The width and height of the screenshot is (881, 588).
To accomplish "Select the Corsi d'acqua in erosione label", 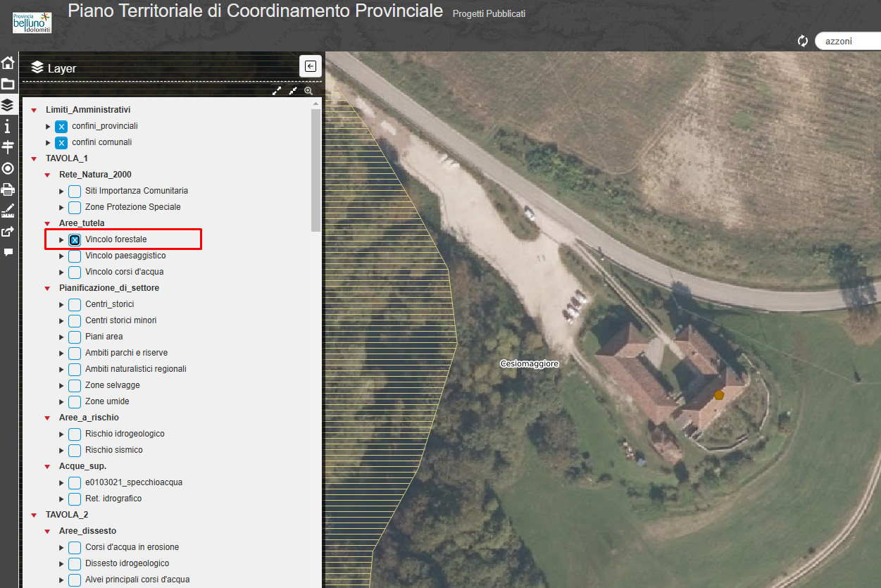I will click(x=132, y=547).
